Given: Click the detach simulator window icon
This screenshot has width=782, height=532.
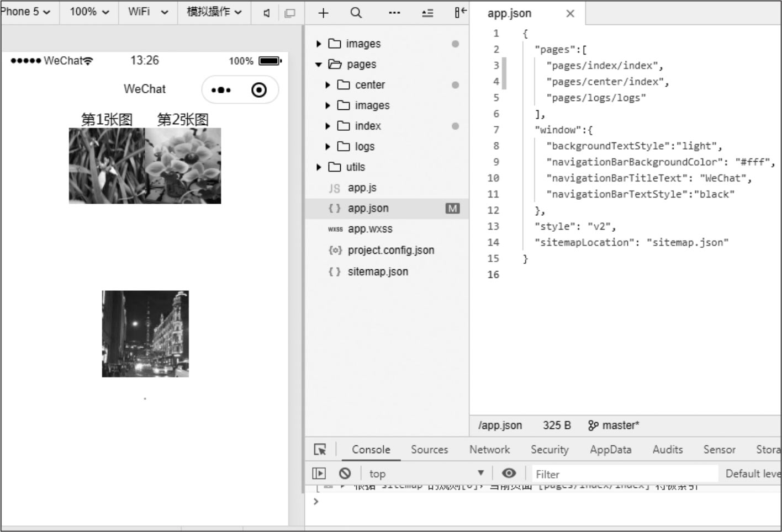Looking at the screenshot, I should pyautogui.click(x=289, y=13).
